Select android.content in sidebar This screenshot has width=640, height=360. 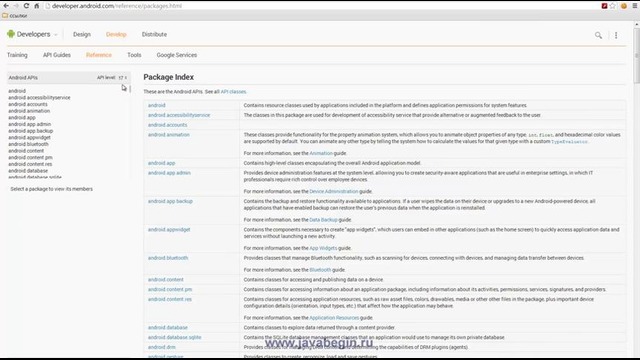pyautogui.click(x=26, y=151)
